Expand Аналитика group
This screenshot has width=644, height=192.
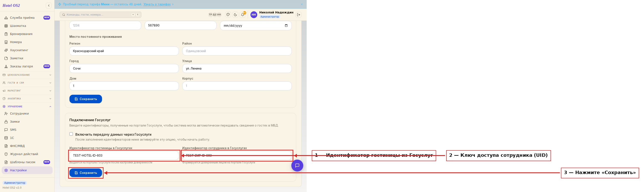click(x=27, y=99)
